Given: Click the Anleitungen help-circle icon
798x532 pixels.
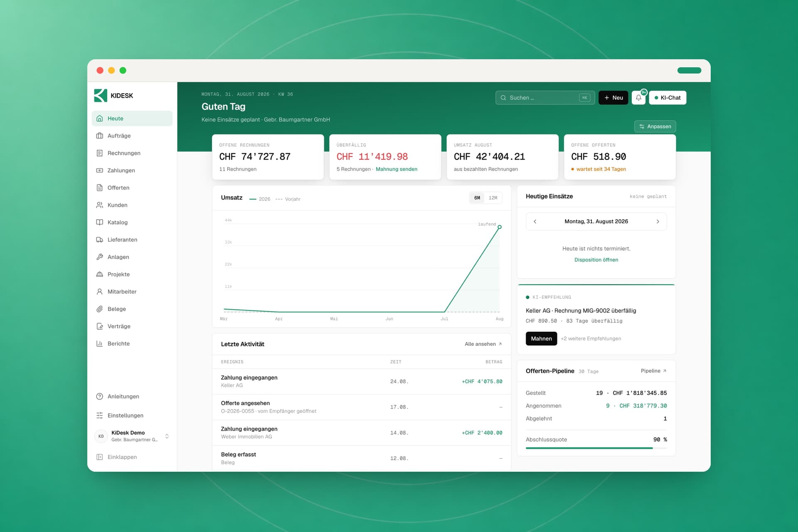Looking at the screenshot, I should click(x=99, y=397).
